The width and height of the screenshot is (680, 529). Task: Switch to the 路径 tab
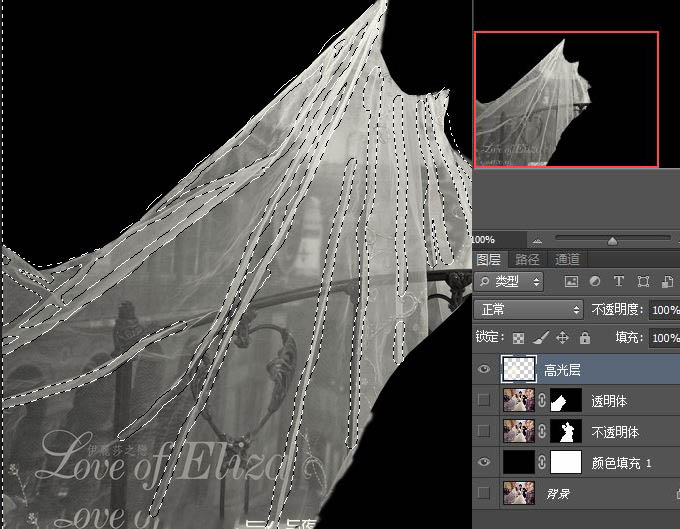[x=527, y=259]
